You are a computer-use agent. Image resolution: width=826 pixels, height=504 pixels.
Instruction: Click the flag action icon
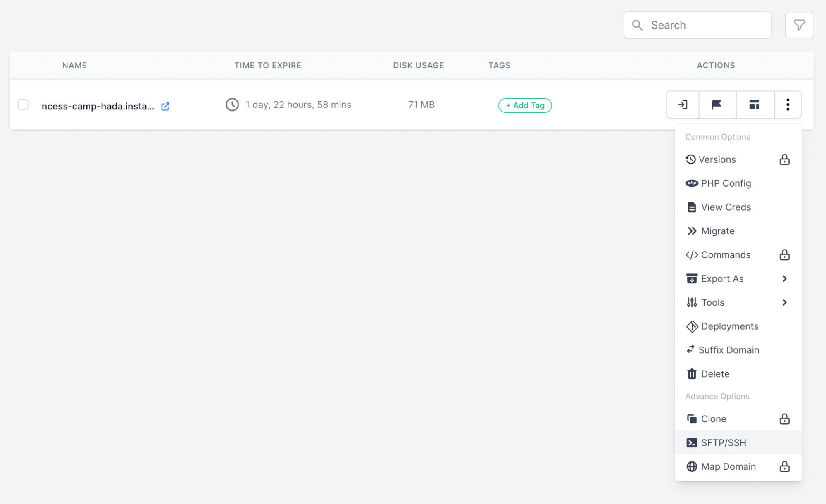point(717,105)
